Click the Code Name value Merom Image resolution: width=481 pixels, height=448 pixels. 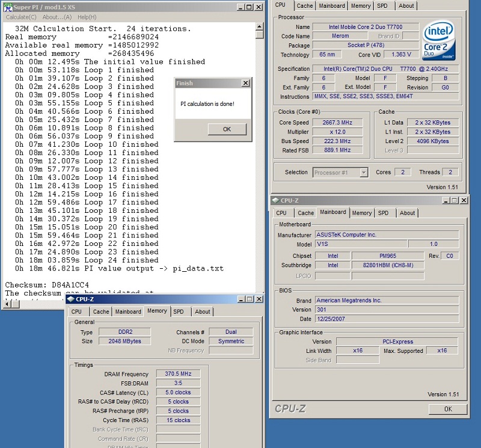point(340,36)
